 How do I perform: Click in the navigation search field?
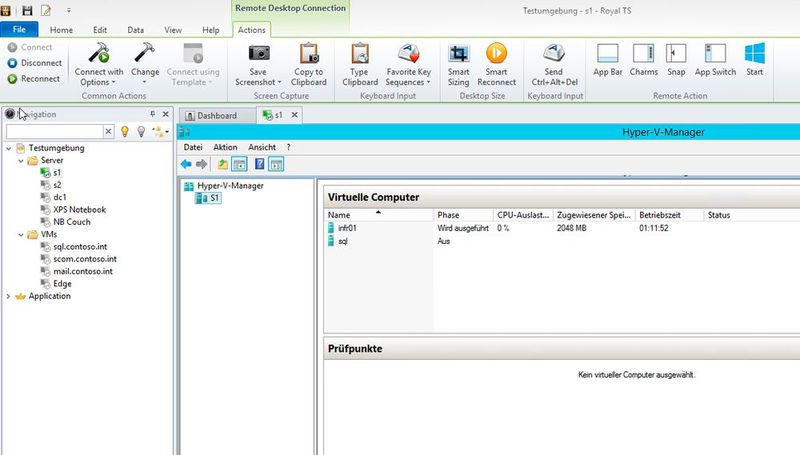point(55,132)
